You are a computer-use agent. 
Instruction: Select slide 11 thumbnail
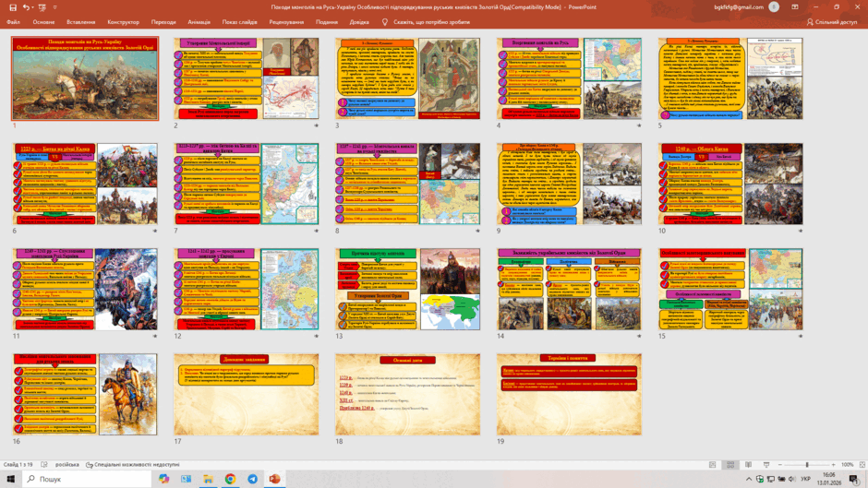click(85, 289)
